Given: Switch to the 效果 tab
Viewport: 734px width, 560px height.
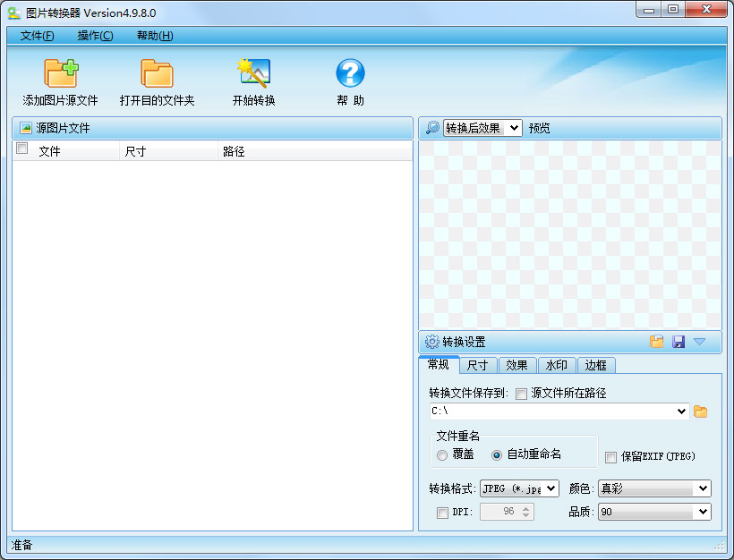Looking at the screenshot, I should [516, 365].
